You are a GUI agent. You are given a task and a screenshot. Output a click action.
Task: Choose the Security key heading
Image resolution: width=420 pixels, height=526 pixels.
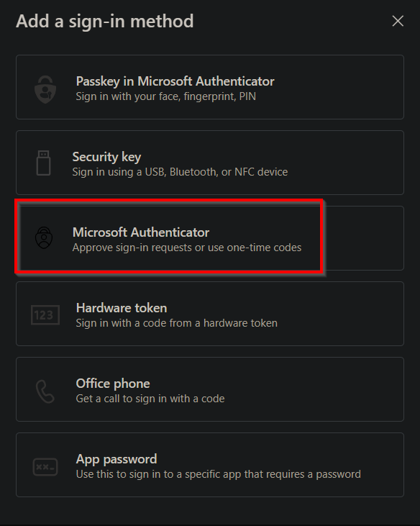point(106,157)
